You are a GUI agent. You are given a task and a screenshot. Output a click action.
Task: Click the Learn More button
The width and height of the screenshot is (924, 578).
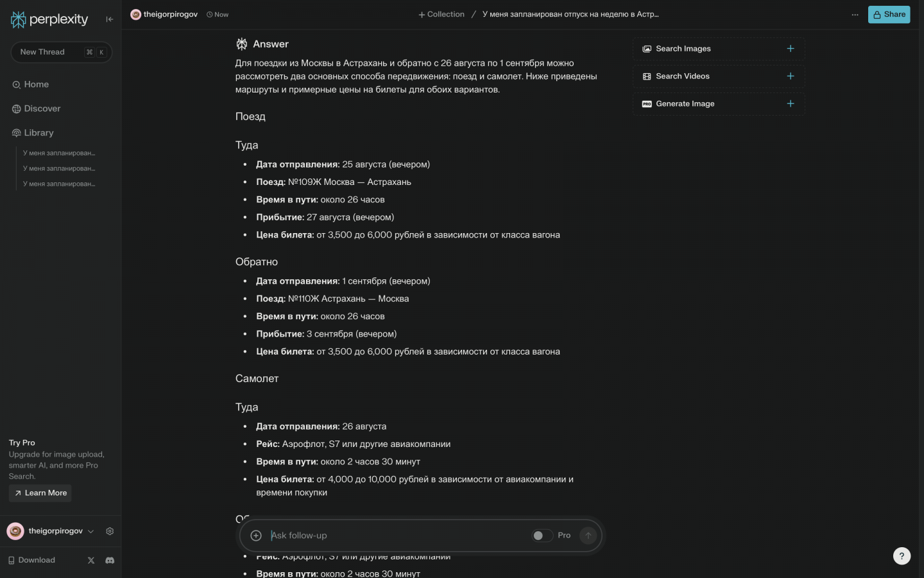coord(40,493)
